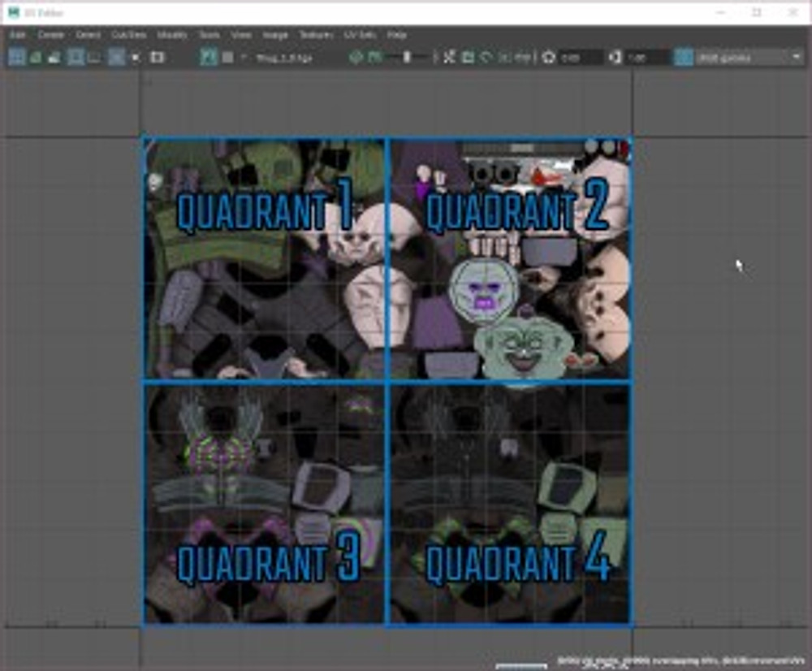Open the Edit menu
The image size is (812, 671).
click(18, 35)
